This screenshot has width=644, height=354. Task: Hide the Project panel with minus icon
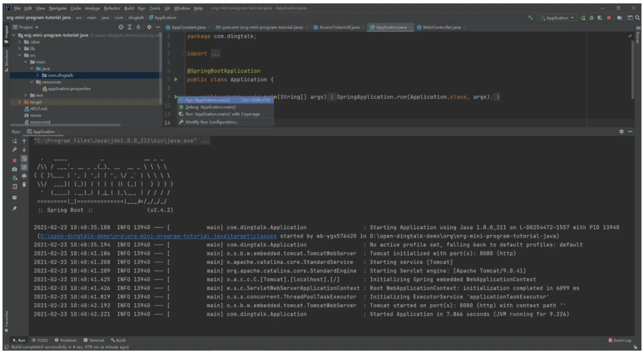point(158,27)
